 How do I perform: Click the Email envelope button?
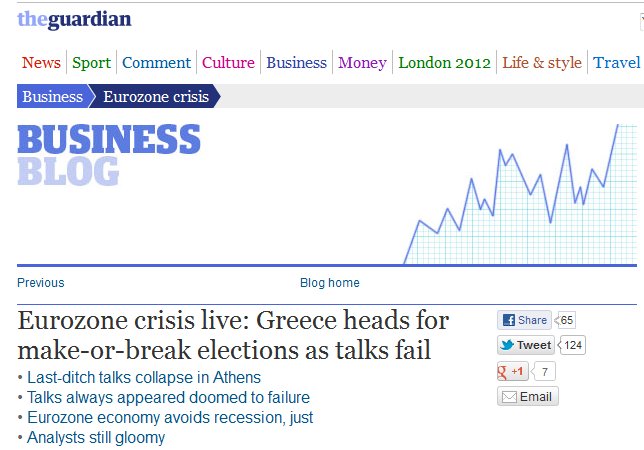(527, 397)
